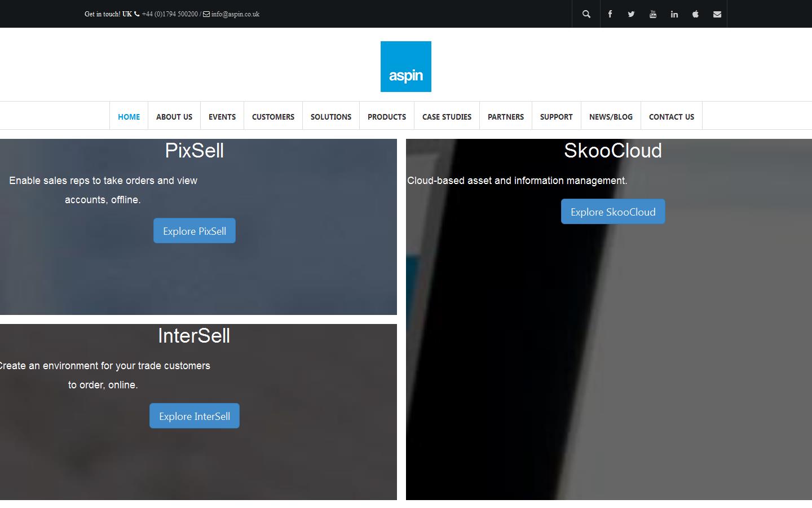Image resolution: width=812 pixels, height=508 pixels.
Task: Open the search magnifier icon
Action: click(x=586, y=14)
